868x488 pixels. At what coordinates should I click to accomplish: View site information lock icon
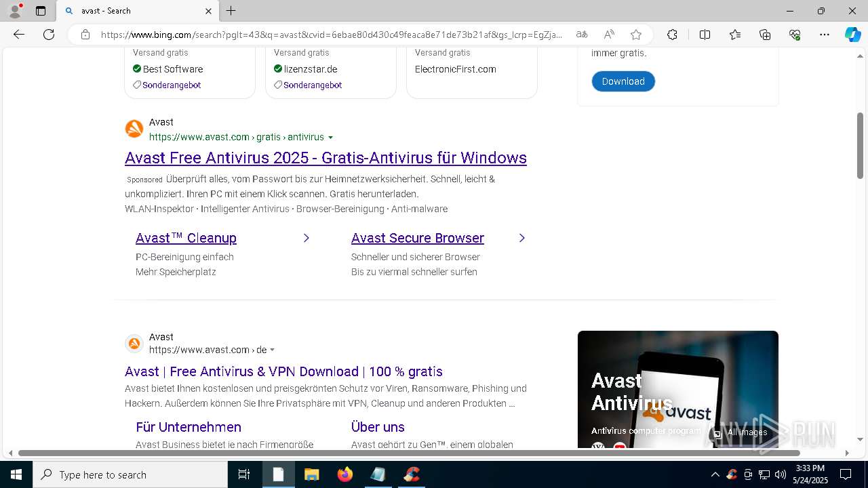click(x=85, y=35)
